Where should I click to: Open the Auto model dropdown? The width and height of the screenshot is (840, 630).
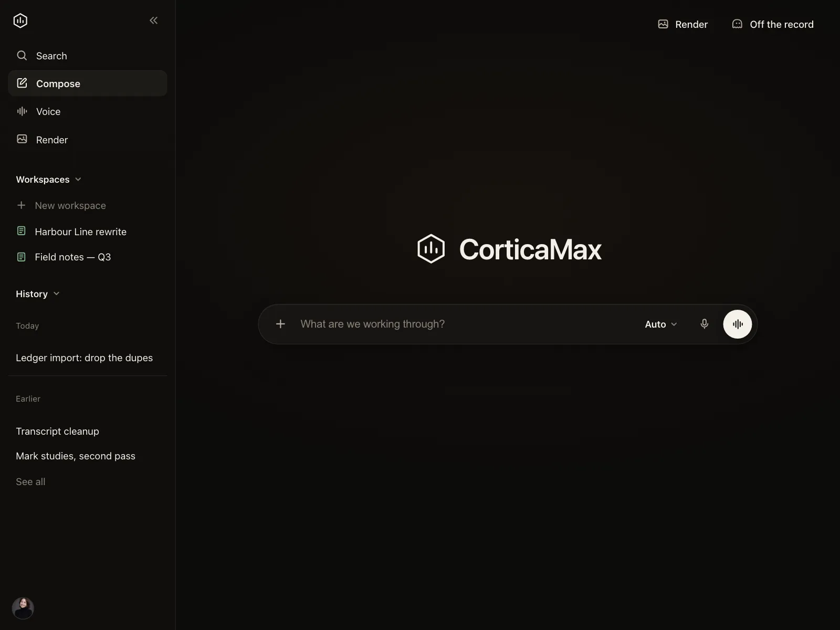(x=661, y=324)
